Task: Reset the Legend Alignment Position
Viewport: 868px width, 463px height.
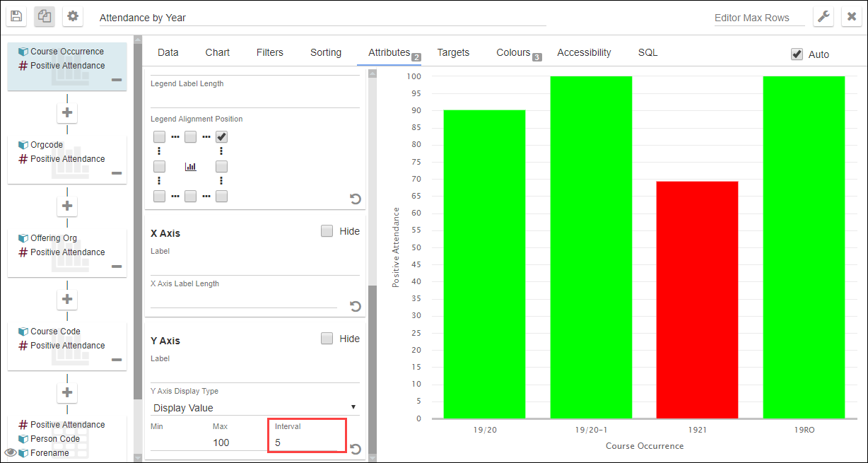Action: tap(356, 199)
